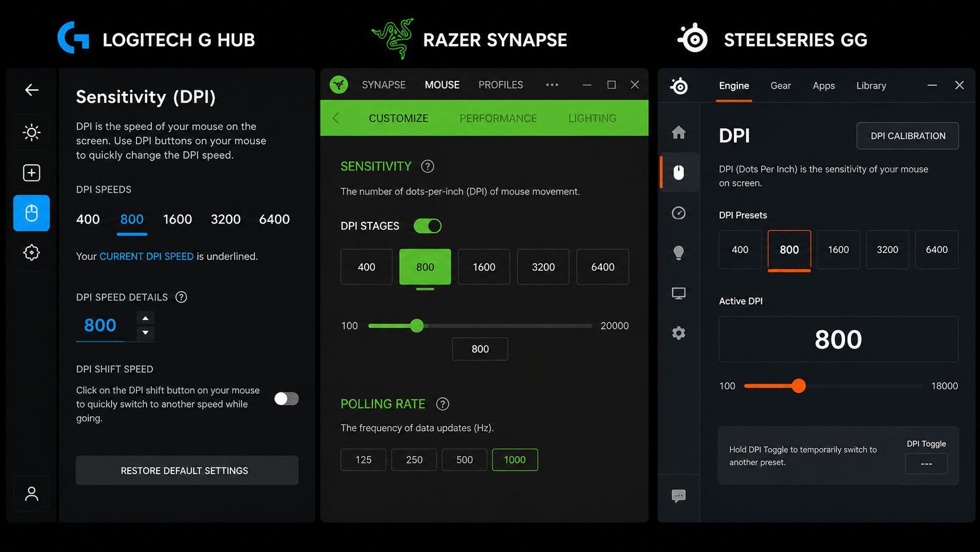Click SteelSeries Active DPI 800 box
Viewport: 980px width, 552px height.
(x=838, y=340)
